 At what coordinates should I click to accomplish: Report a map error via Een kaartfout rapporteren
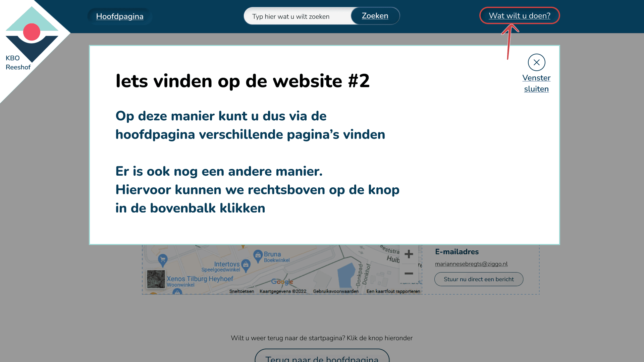click(393, 291)
